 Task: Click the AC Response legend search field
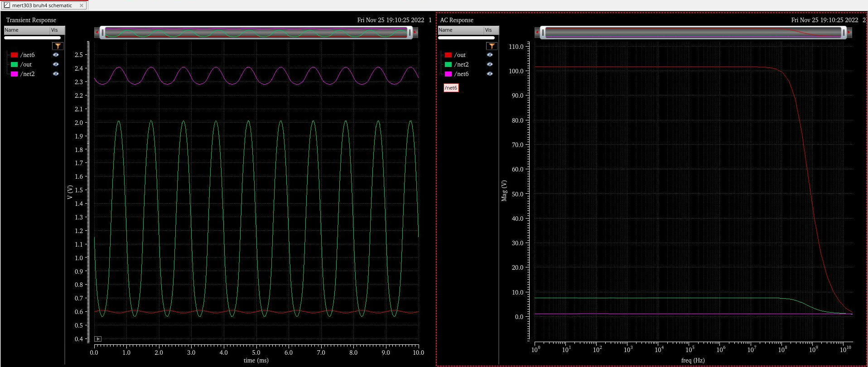(x=466, y=38)
